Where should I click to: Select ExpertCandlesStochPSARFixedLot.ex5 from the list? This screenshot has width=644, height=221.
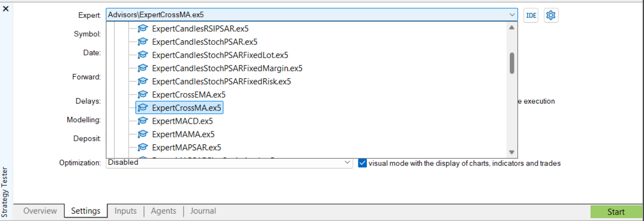[x=220, y=55]
